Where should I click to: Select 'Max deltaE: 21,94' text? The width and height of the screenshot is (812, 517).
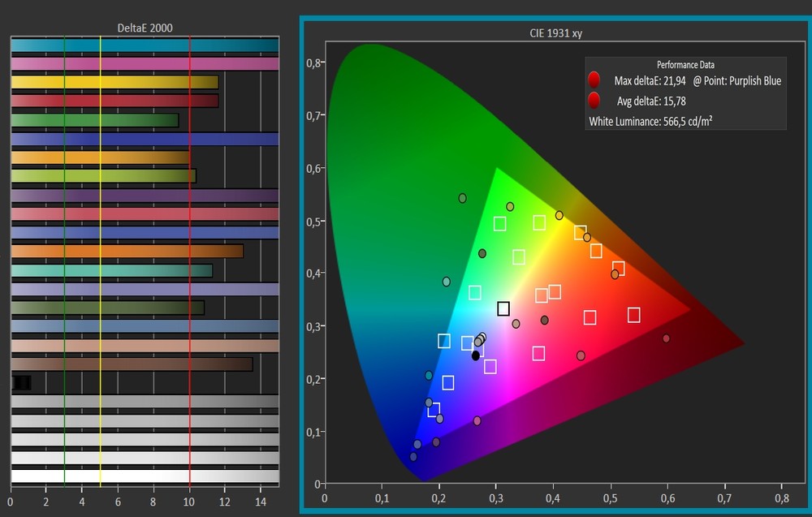click(650, 80)
